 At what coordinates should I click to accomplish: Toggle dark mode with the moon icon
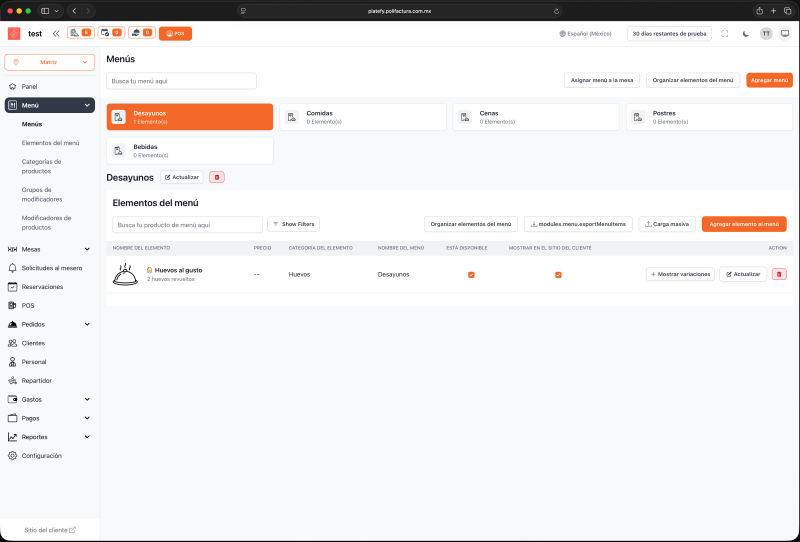pyautogui.click(x=745, y=33)
